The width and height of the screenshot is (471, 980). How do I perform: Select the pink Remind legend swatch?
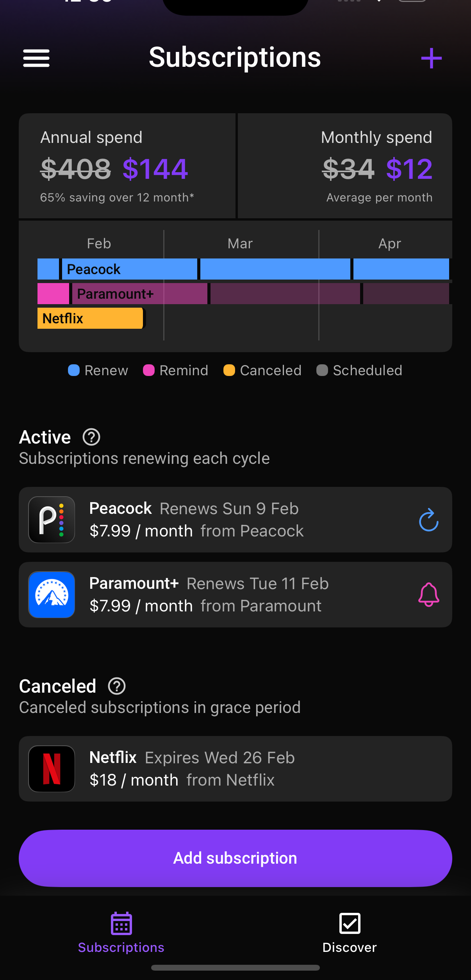pos(149,370)
